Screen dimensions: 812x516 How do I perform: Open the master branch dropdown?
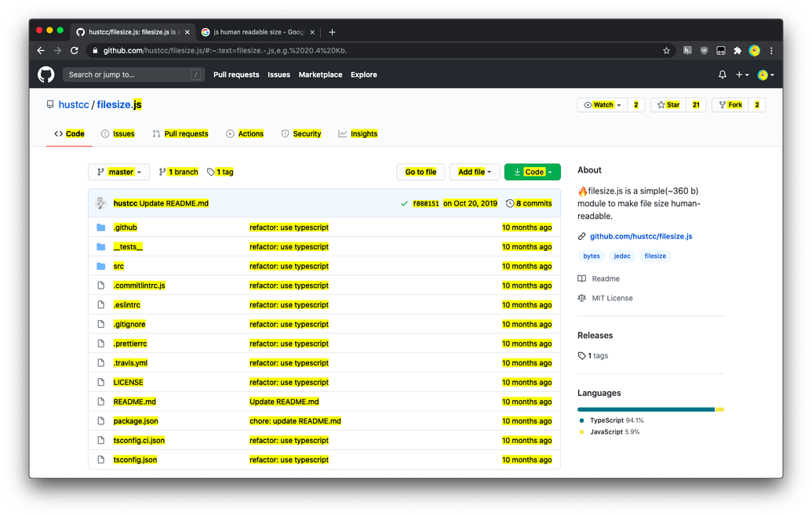pos(119,172)
